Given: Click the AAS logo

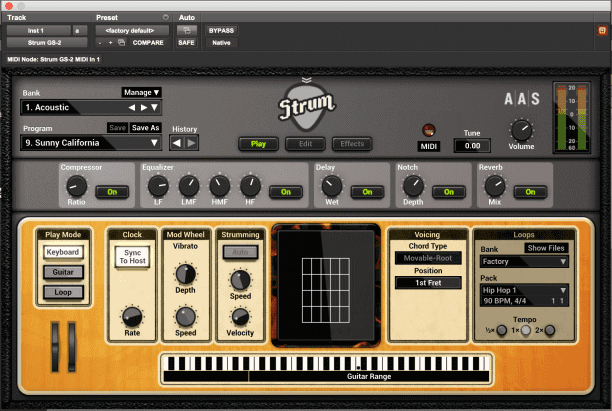Looking at the screenshot, I should (x=522, y=99).
